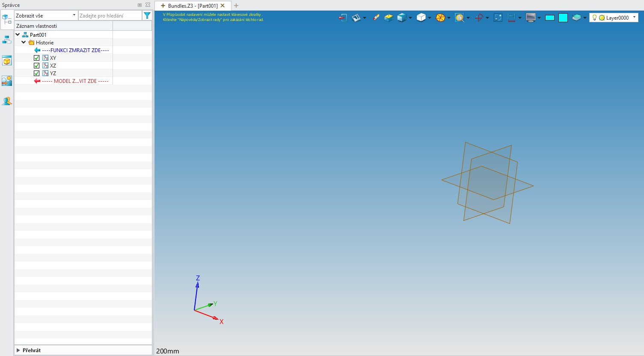Switch to the Bundles.Z3 - [Part001] tab
This screenshot has height=356, width=644.
pyautogui.click(x=193, y=6)
